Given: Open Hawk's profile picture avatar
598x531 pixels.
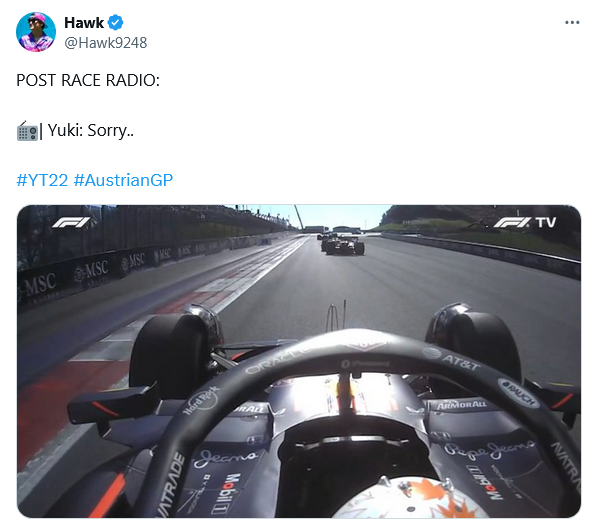Looking at the screenshot, I should [x=36, y=32].
